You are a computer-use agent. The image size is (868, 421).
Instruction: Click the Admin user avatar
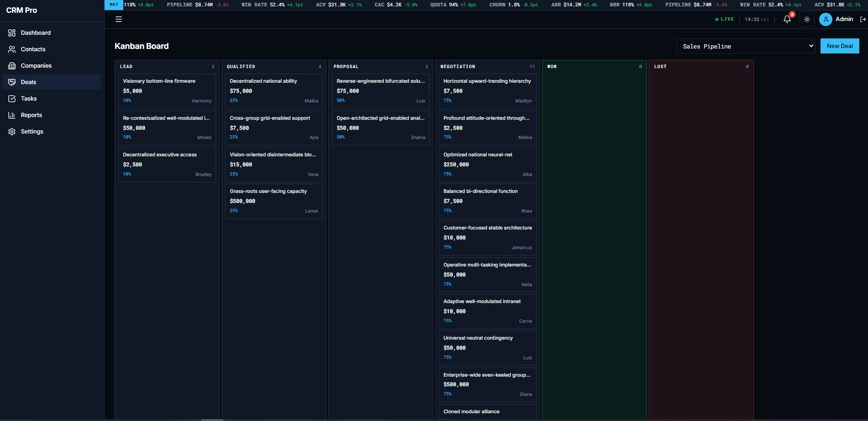(826, 19)
